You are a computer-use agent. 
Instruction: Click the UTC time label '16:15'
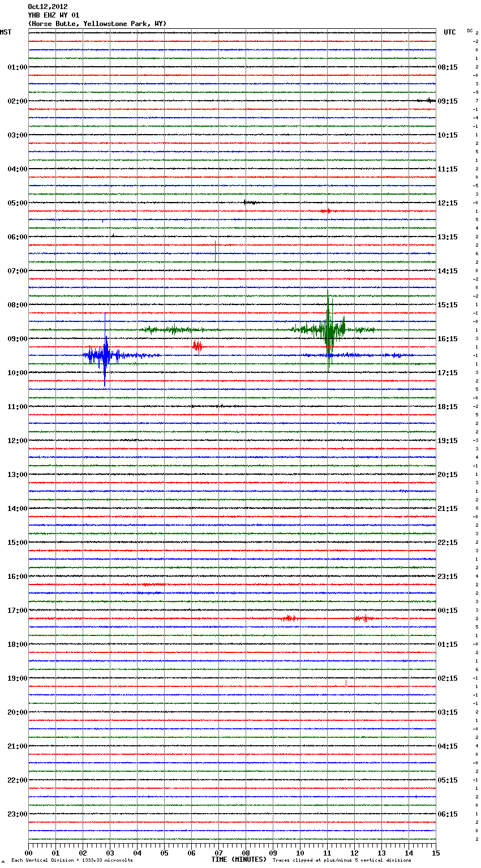coord(448,339)
